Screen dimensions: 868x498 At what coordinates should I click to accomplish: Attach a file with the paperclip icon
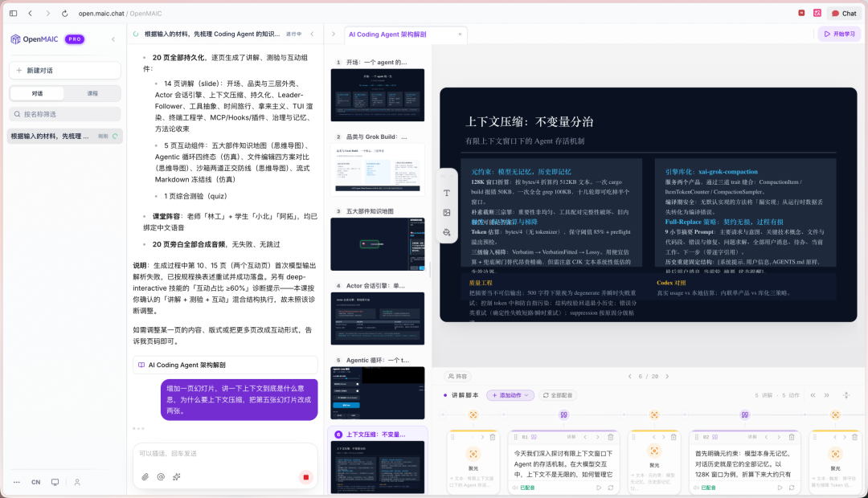click(145, 477)
